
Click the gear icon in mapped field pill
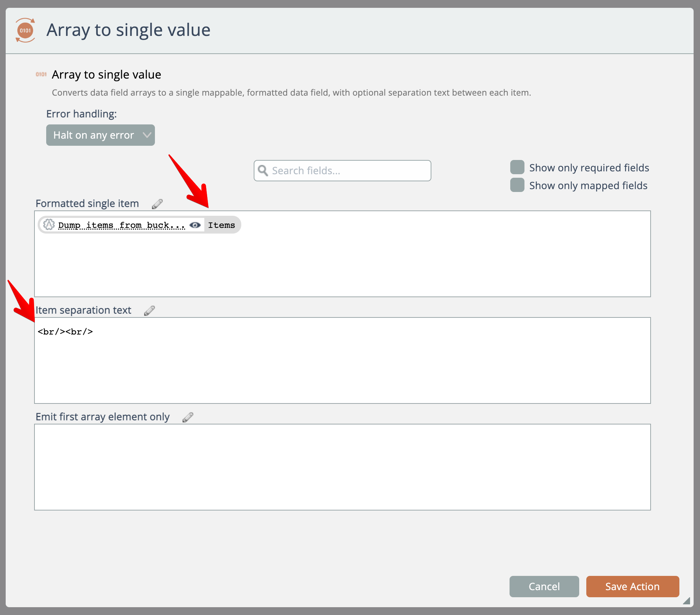[49, 225]
